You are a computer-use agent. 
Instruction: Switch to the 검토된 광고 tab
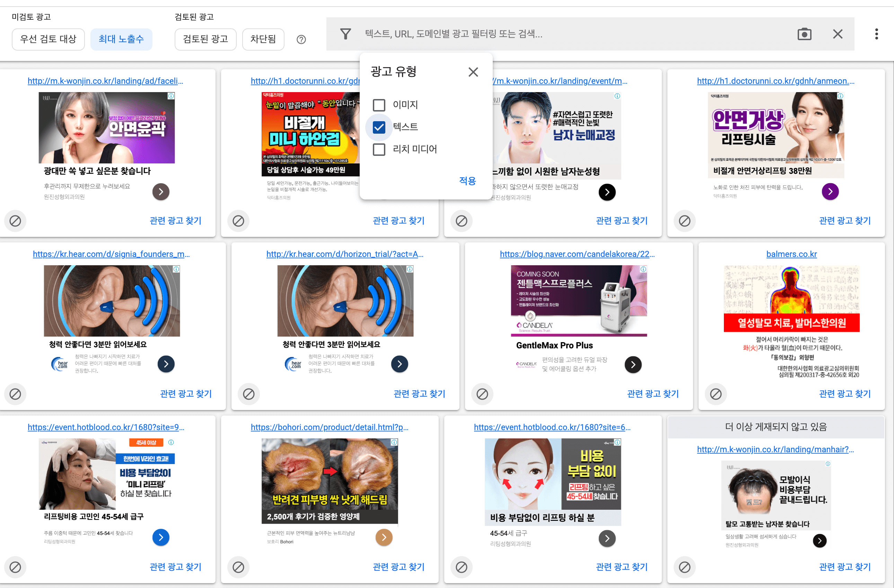click(205, 39)
